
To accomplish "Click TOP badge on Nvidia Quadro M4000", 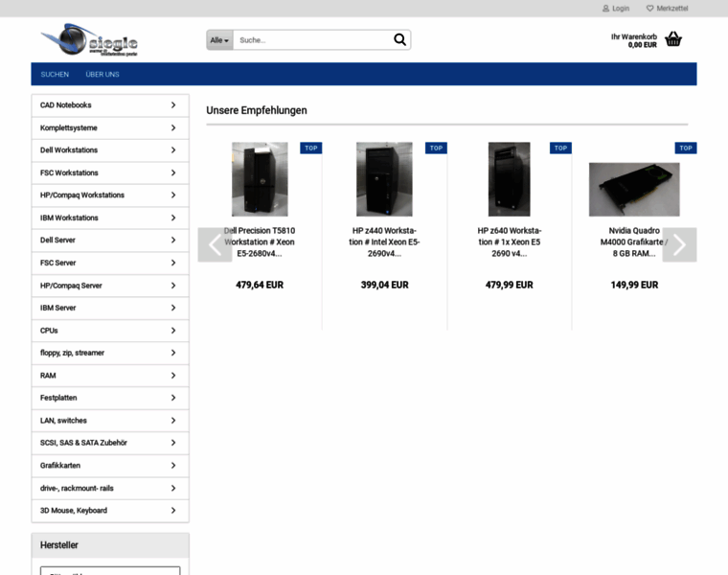I will (686, 149).
